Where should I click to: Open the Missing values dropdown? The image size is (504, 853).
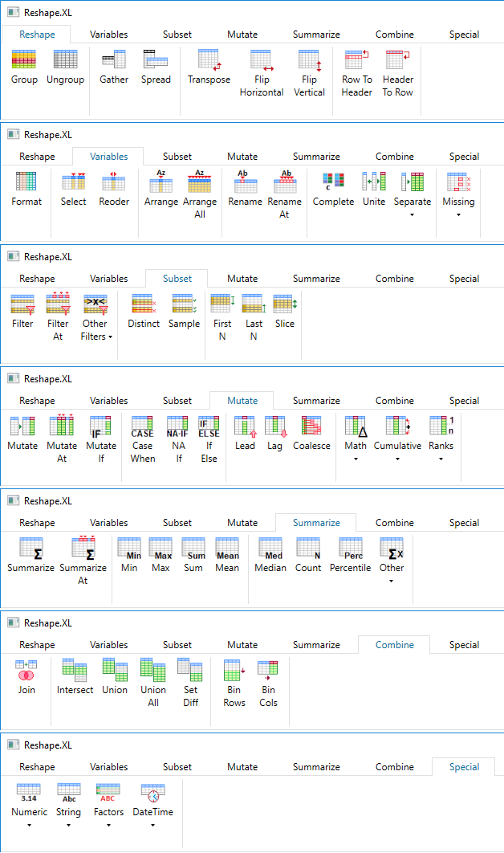pos(458,215)
